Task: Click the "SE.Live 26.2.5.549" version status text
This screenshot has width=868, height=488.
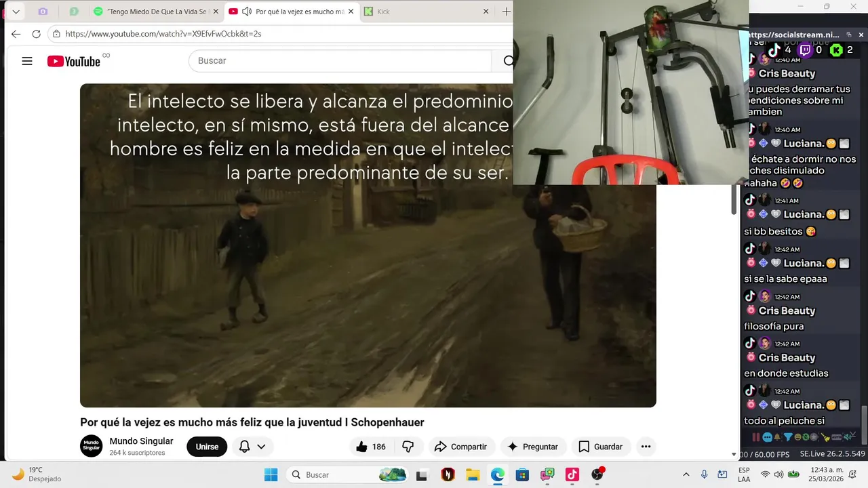Action: tap(832, 454)
